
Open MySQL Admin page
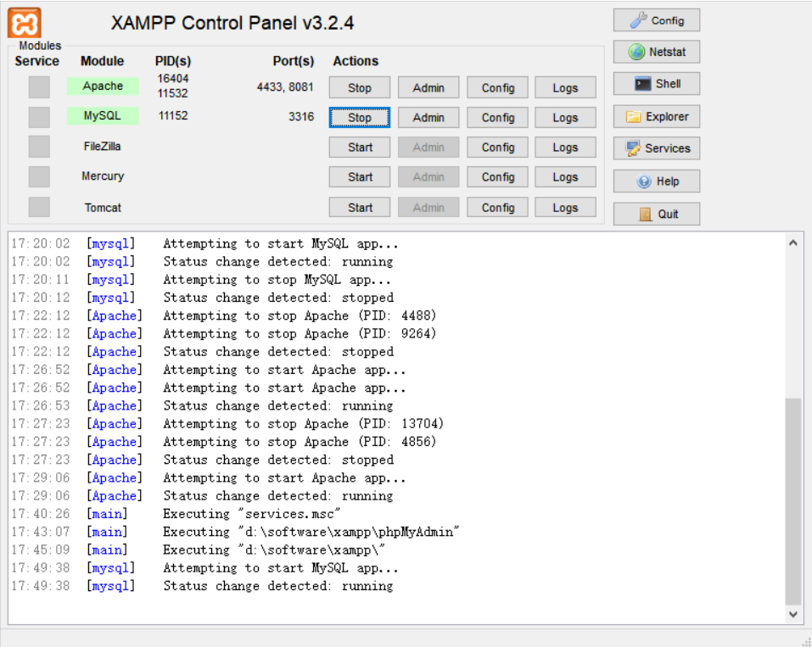point(428,118)
